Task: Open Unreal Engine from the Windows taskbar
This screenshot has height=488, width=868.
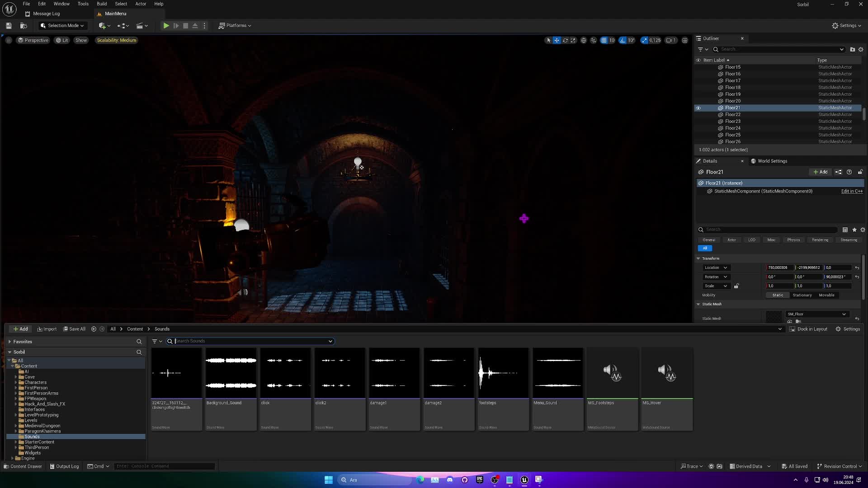Action: pyautogui.click(x=524, y=480)
